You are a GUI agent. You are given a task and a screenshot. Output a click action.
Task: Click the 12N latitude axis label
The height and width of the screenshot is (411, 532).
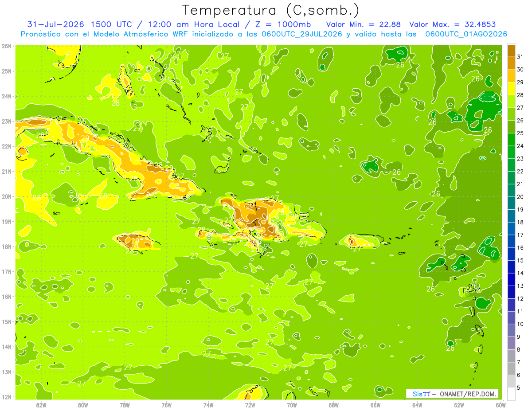[7, 397]
